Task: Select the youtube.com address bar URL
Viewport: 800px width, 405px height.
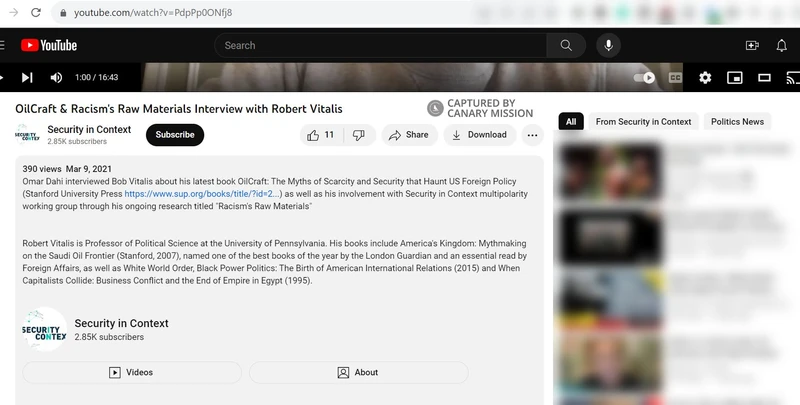Action: tap(153, 13)
